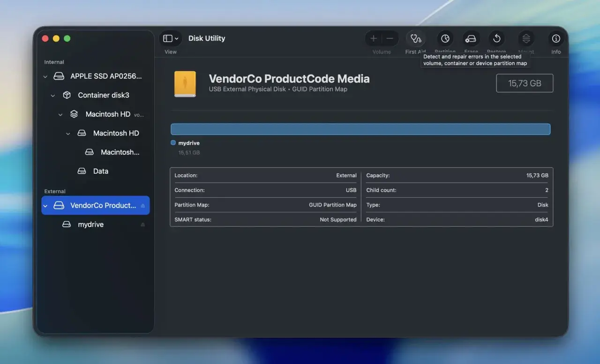Click the External sidebar section header
Viewport: 600px width, 364px height.
55,191
